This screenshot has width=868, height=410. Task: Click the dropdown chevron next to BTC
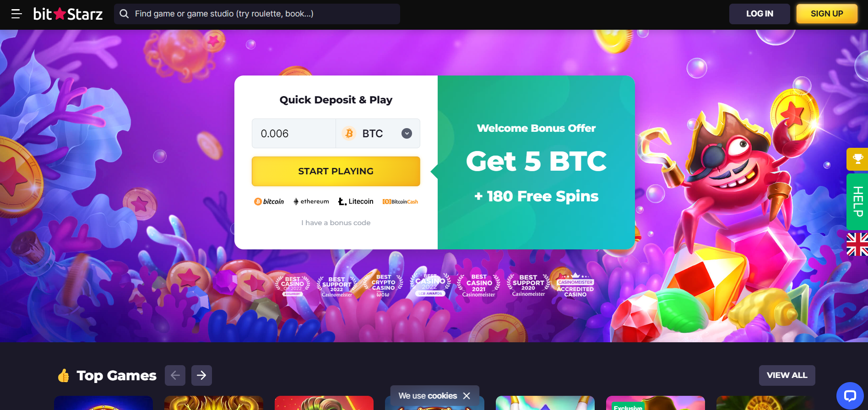[407, 133]
